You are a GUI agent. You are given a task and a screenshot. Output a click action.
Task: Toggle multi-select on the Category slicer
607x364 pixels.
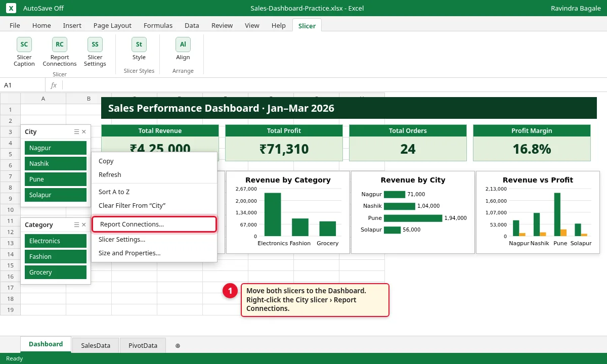(x=76, y=225)
